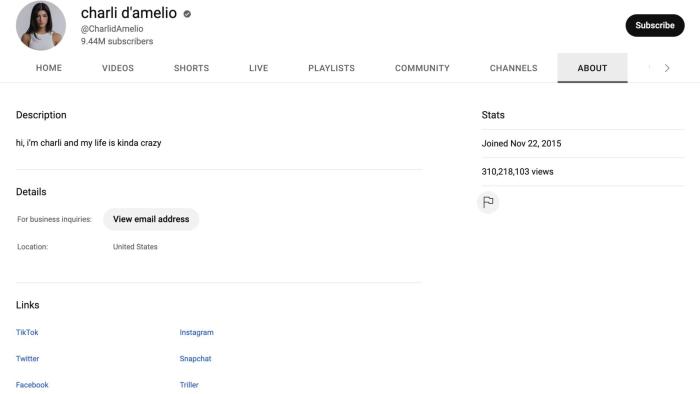This screenshot has height=394, width=700.
Task: Open the Instagram link
Action: pyautogui.click(x=196, y=332)
